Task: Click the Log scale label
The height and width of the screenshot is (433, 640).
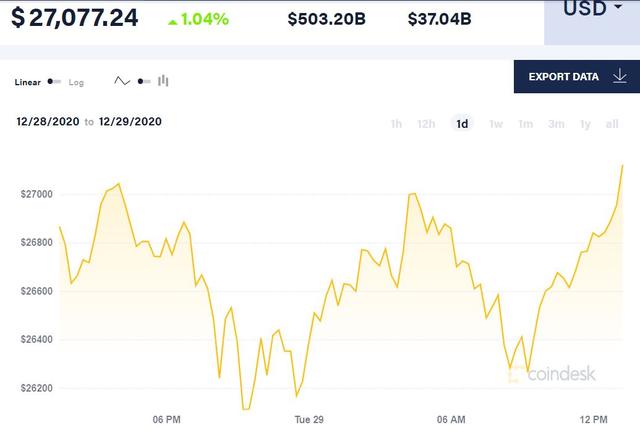Action: pyautogui.click(x=77, y=82)
